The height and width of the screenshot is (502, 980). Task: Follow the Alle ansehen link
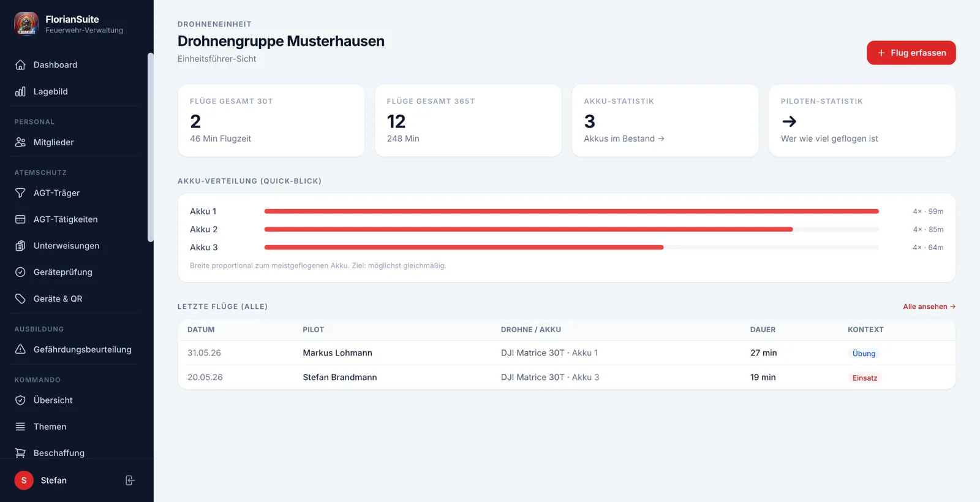pos(929,306)
